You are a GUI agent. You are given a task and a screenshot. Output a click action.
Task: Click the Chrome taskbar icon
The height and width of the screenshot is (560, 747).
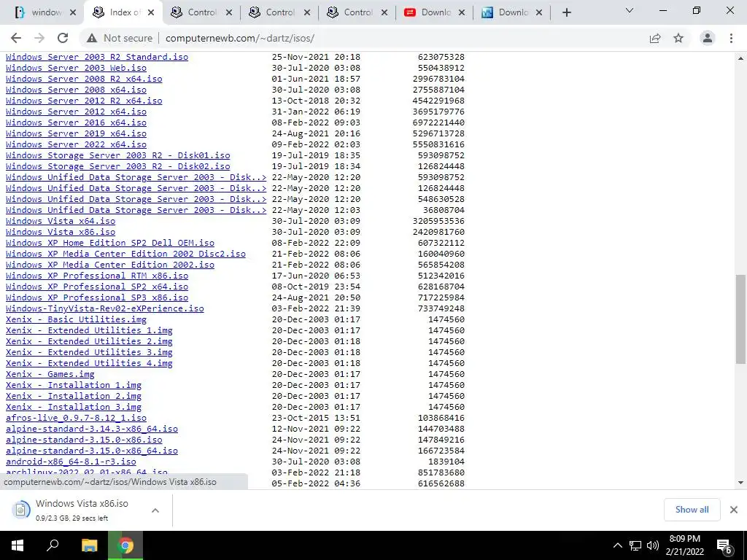point(125,545)
